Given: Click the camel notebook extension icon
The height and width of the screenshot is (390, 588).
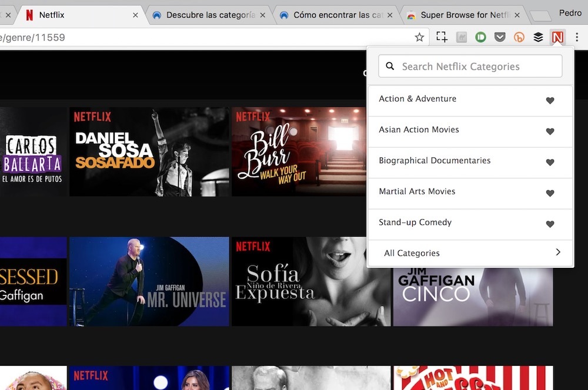Looking at the screenshot, I should click(462, 36).
